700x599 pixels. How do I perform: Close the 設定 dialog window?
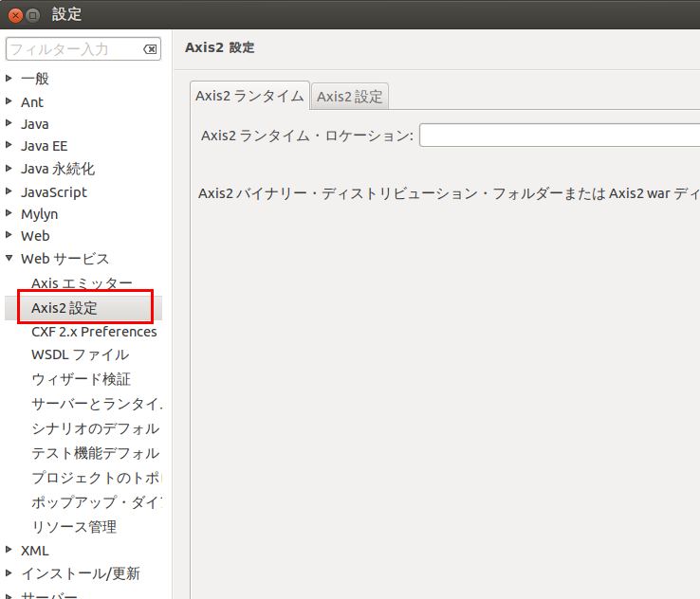[15, 15]
